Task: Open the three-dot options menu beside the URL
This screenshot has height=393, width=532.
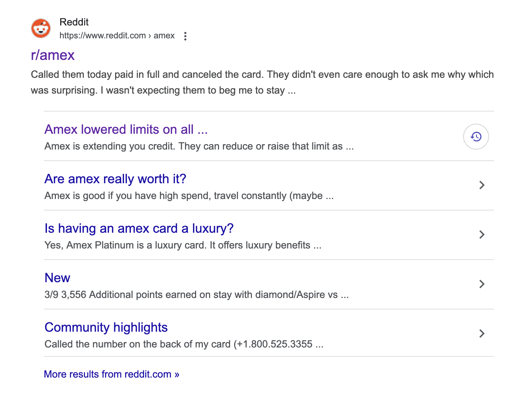Action: click(185, 36)
